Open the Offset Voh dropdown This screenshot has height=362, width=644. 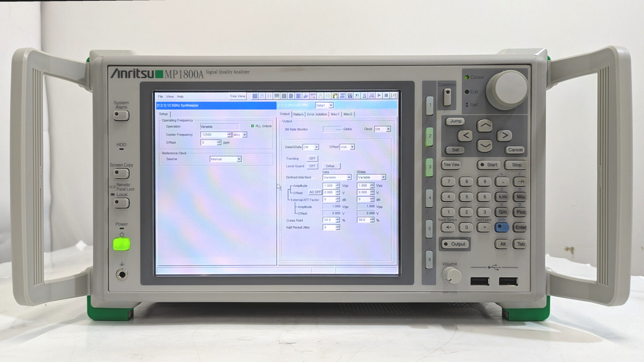347,147
